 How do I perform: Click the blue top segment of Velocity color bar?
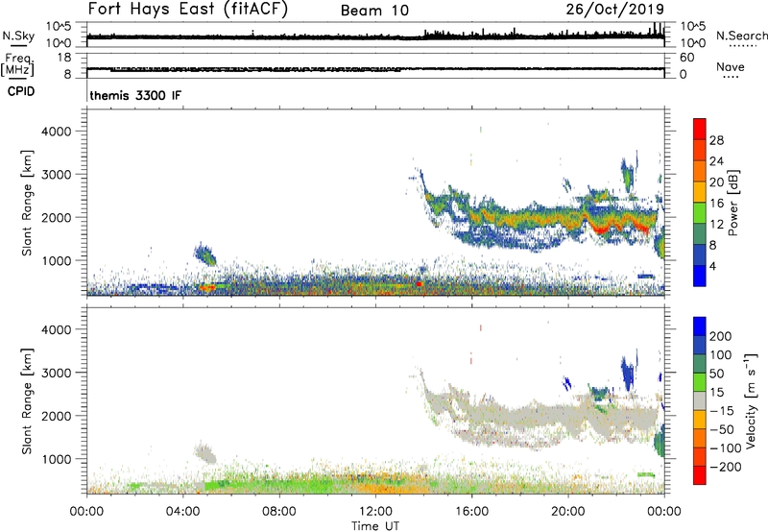point(700,326)
